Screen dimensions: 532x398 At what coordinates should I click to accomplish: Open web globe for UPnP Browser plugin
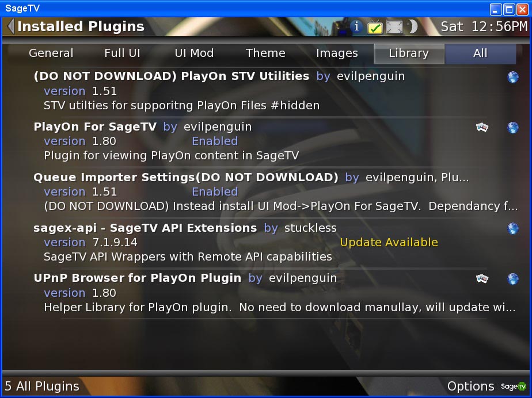pos(512,279)
